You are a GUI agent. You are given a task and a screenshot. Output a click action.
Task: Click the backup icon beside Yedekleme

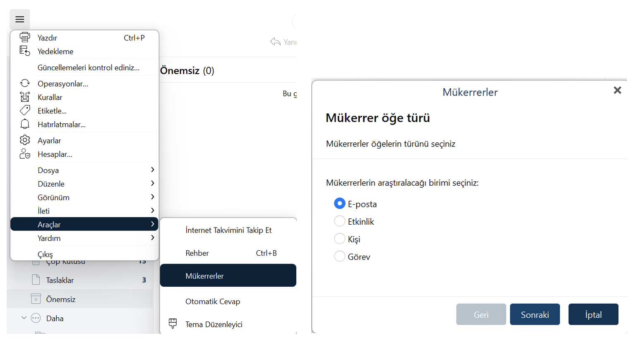[25, 51]
